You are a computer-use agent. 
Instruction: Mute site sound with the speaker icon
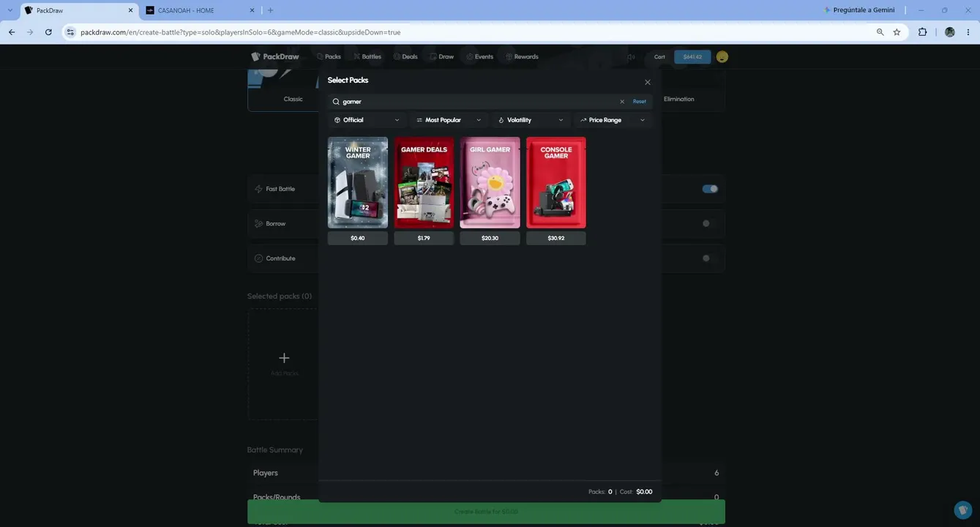(x=631, y=57)
